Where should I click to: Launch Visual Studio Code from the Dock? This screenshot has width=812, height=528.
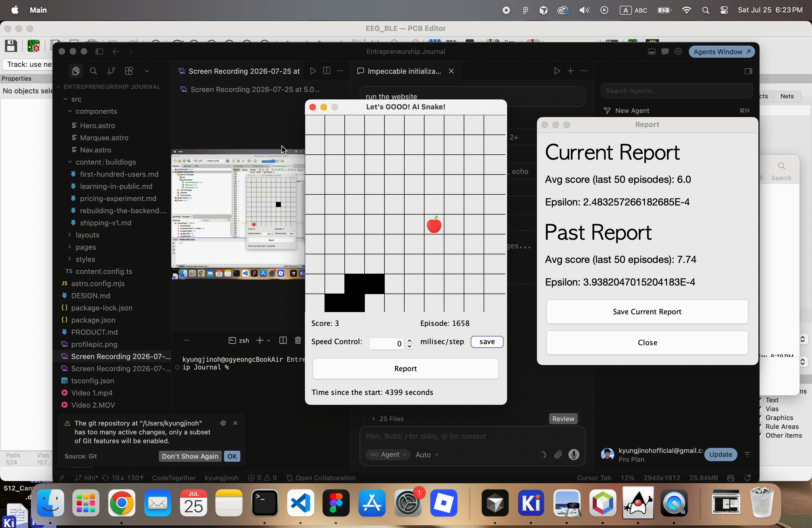click(x=300, y=503)
